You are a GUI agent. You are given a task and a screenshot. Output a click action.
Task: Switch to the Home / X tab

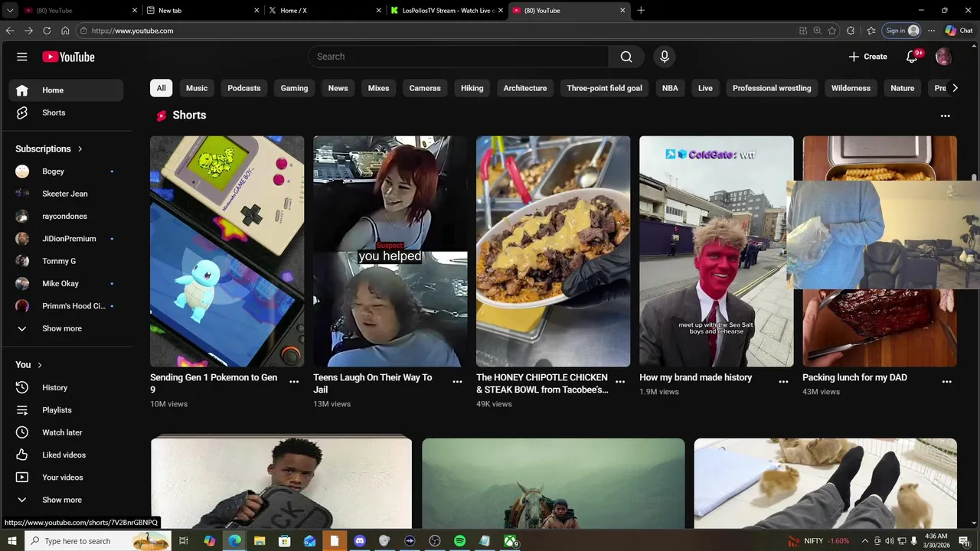[325, 11]
